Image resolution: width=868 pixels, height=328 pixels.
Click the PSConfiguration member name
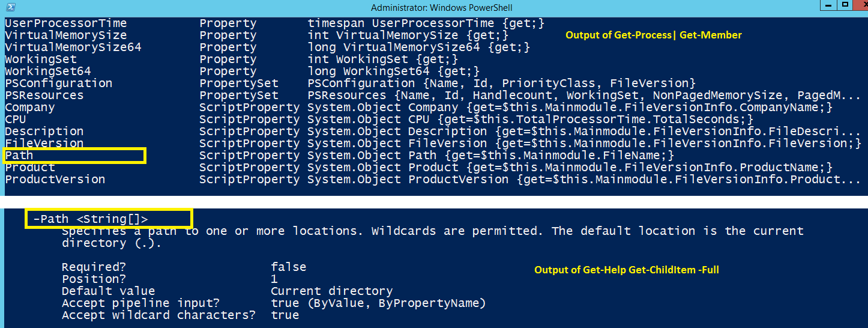59,84
